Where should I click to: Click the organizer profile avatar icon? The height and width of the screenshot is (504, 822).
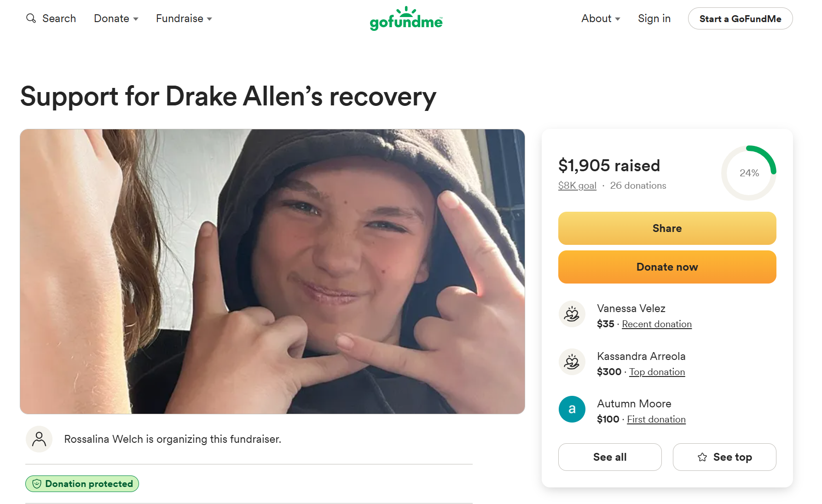point(39,439)
